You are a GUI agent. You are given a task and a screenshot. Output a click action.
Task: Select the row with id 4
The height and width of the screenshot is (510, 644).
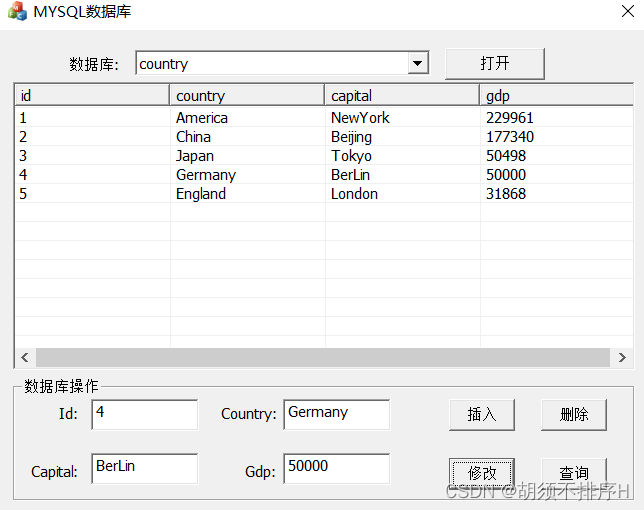point(324,175)
